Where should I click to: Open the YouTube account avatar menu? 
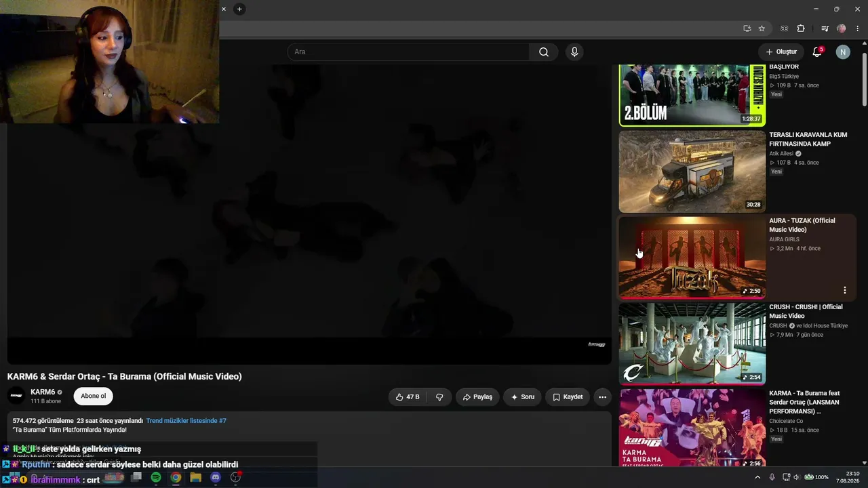coord(843,52)
